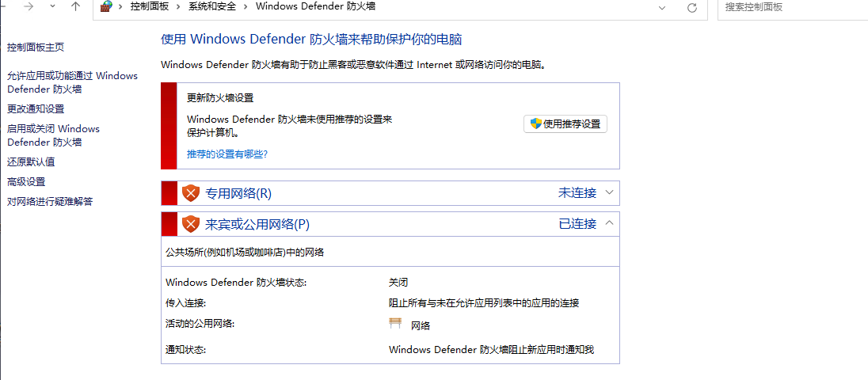
Task: Open 启用或关闭 Windows Defender 防火墙 link
Action: (x=53, y=135)
